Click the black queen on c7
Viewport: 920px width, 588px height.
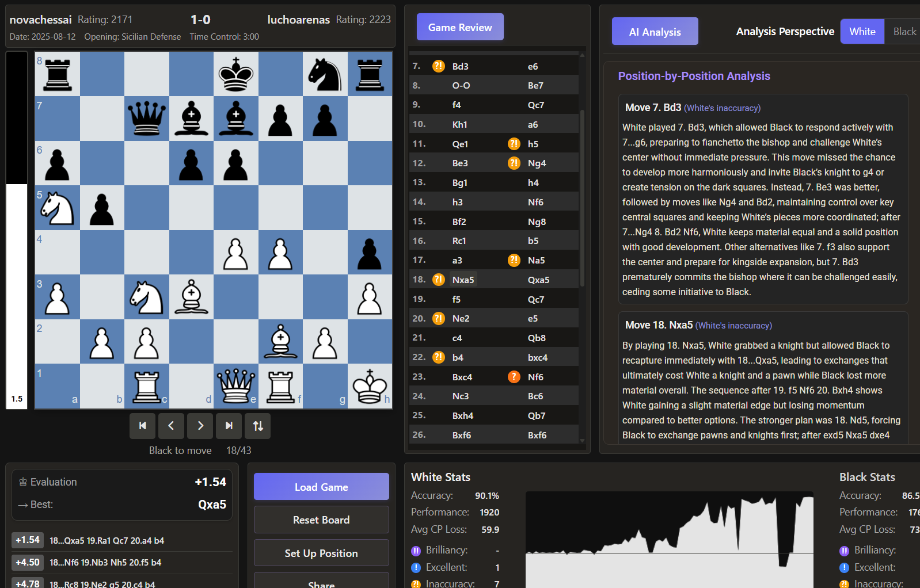point(147,119)
